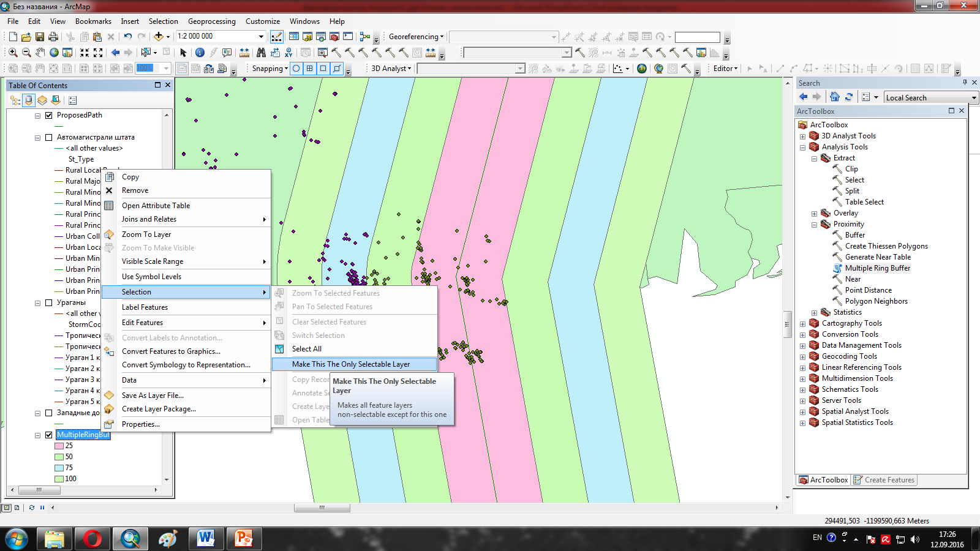
Task: Open Opera from the taskbar
Action: pos(92,539)
